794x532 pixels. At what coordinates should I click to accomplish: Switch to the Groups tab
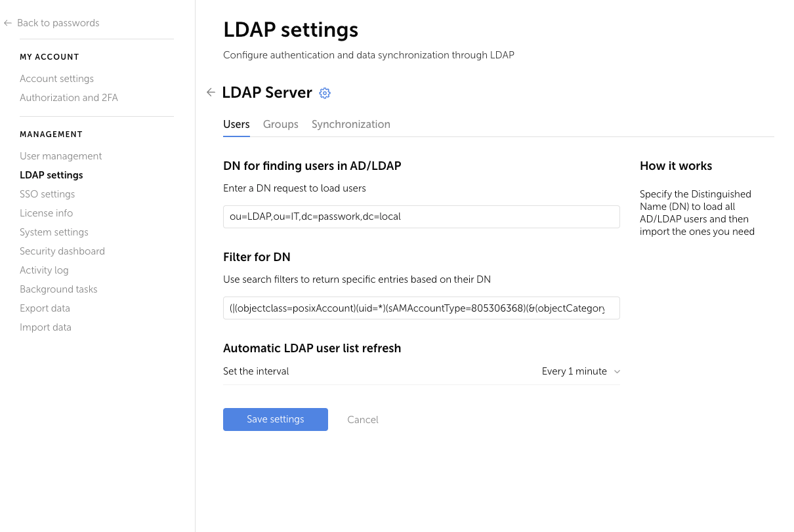click(x=280, y=124)
